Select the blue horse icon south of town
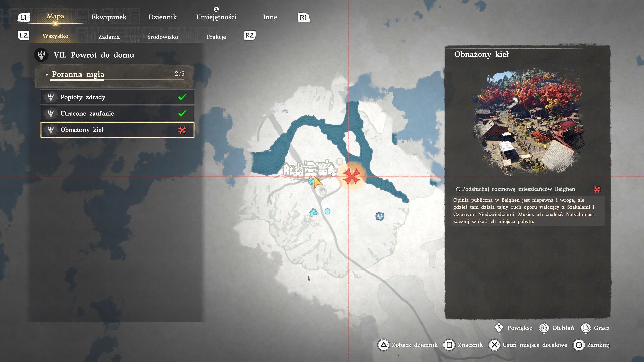 pos(313,213)
